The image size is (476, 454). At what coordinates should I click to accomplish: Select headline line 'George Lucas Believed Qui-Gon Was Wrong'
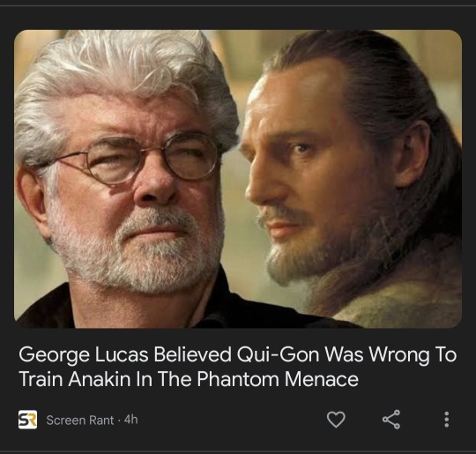tap(223, 354)
